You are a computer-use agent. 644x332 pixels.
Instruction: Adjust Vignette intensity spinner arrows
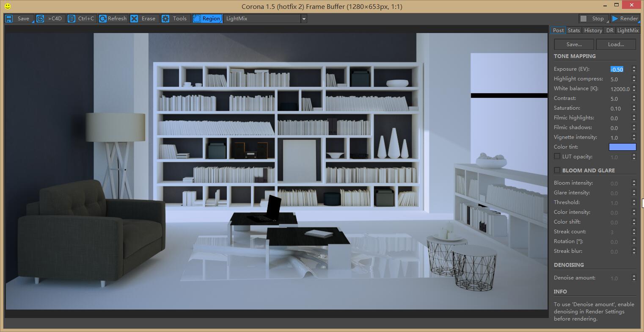(x=634, y=137)
